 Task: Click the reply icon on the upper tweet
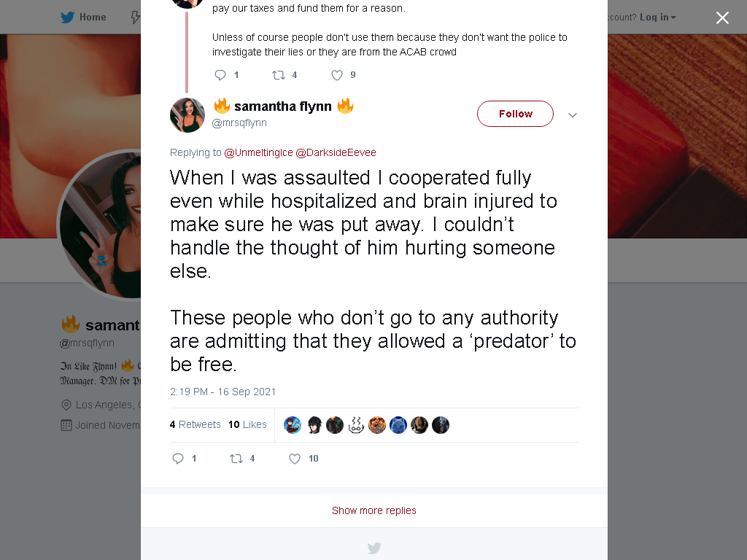[x=220, y=75]
